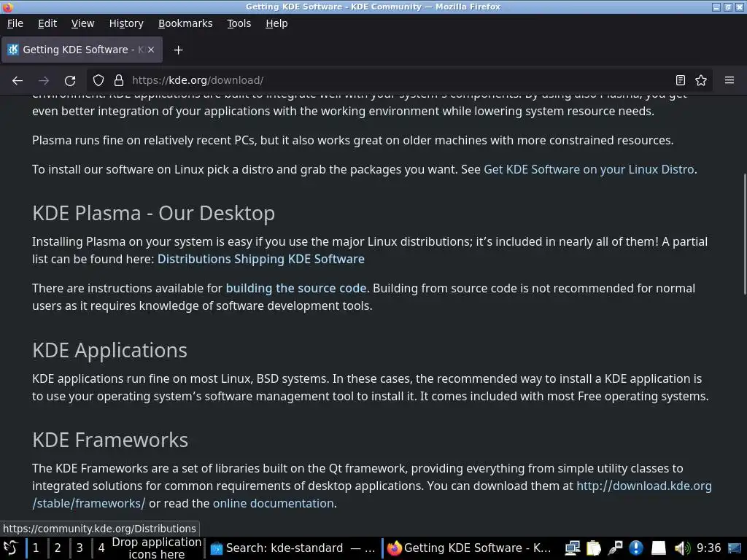Click the Firefox logo in title bar
The image size is (747, 560).
point(7,7)
